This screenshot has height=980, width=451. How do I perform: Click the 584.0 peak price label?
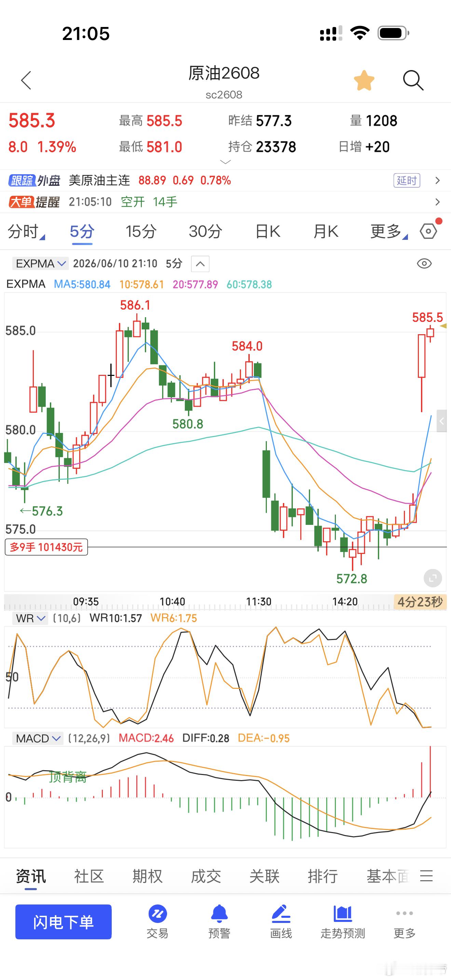247,346
